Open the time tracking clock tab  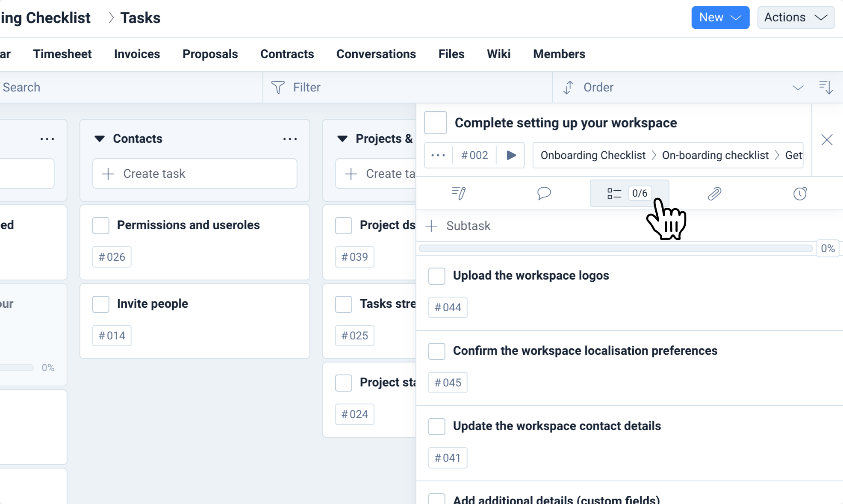[800, 194]
